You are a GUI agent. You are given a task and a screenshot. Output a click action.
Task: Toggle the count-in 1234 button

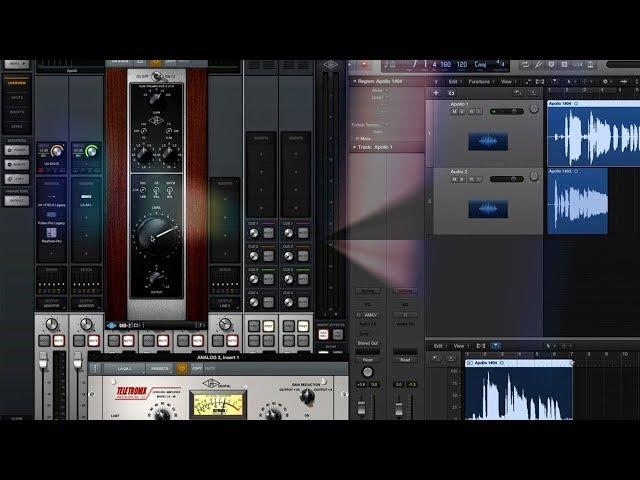[577, 65]
